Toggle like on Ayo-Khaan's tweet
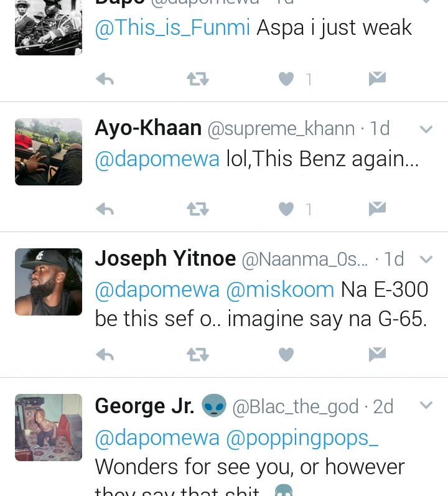The image size is (448, 496). (286, 209)
